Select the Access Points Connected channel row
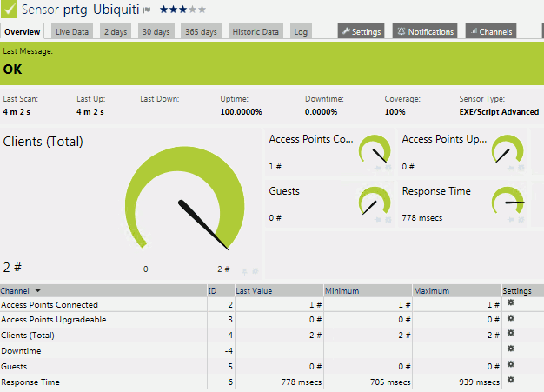This screenshot has height=392, width=544. 272,304
